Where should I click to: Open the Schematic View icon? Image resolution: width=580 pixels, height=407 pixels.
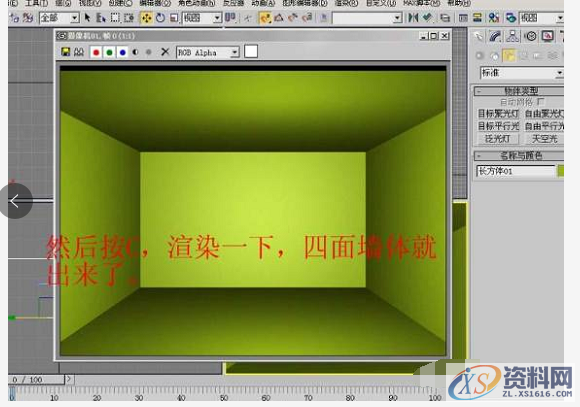[477, 17]
